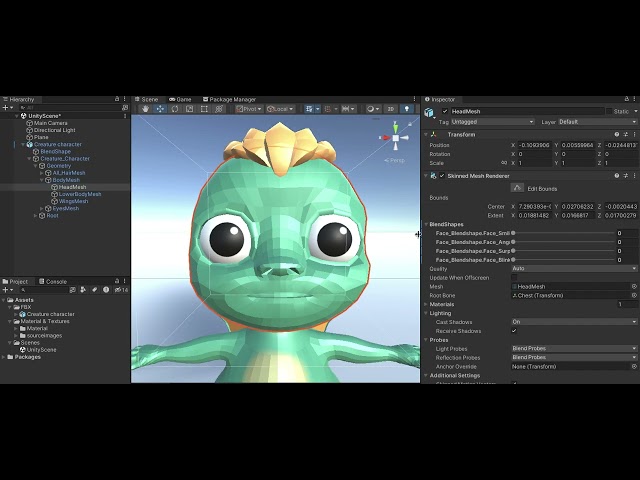Click the snap increment icon
640x480 pixels.
(x=345, y=109)
